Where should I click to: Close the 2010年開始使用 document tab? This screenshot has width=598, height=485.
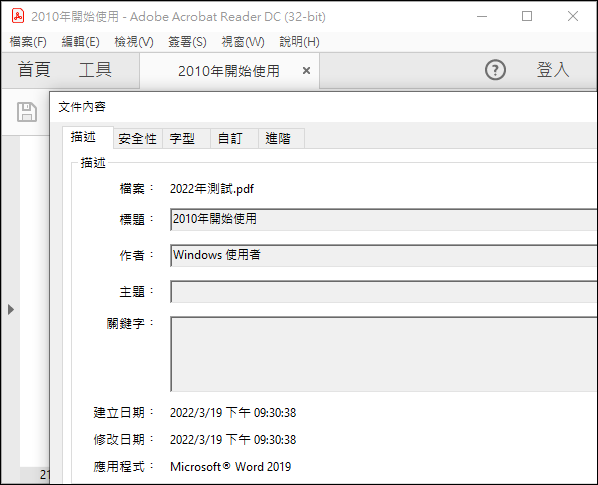coord(306,71)
